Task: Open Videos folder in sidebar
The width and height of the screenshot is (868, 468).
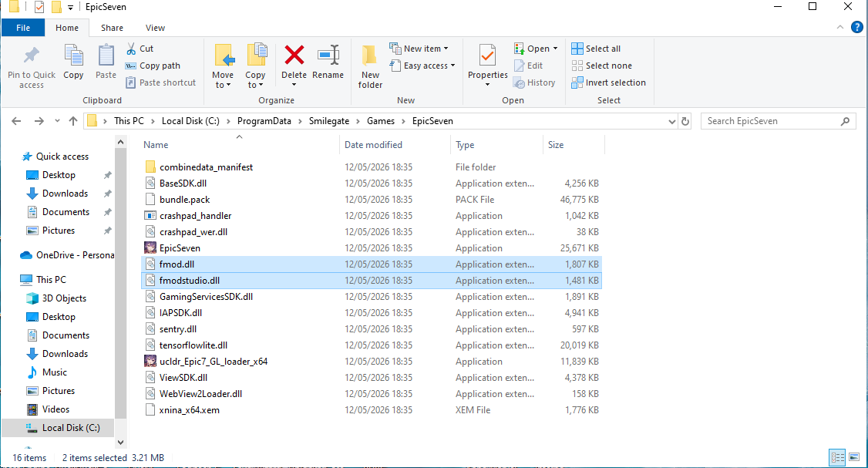Action: coord(56,409)
